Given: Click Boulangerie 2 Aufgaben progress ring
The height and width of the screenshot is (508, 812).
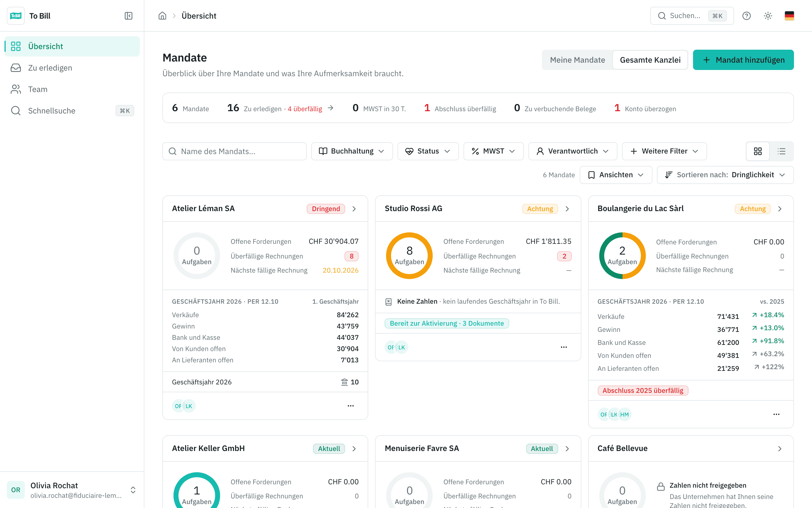Looking at the screenshot, I should pos(622,256).
